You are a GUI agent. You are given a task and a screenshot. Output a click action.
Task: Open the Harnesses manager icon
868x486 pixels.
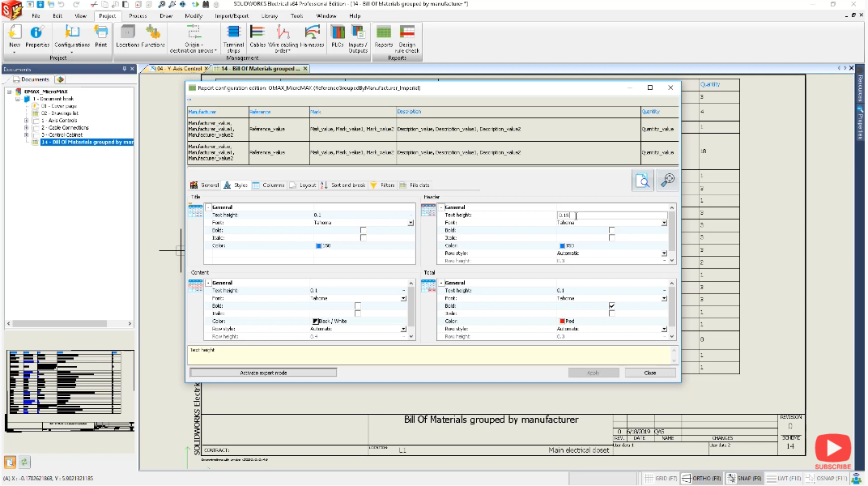(x=313, y=37)
